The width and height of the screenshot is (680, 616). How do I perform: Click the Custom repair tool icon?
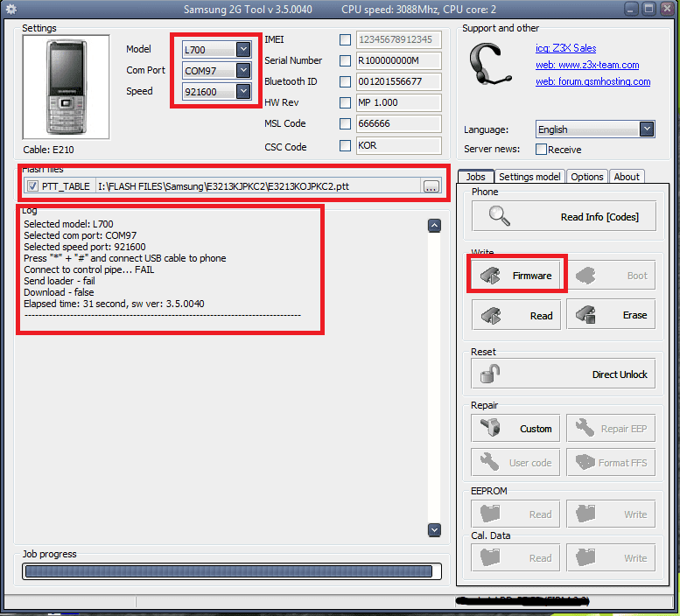click(x=490, y=427)
